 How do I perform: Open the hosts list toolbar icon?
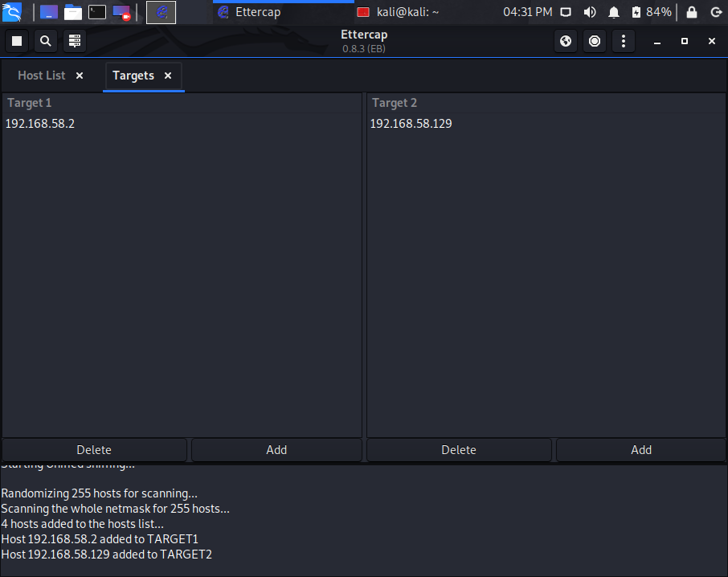pyautogui.click(x=74, y=41)
